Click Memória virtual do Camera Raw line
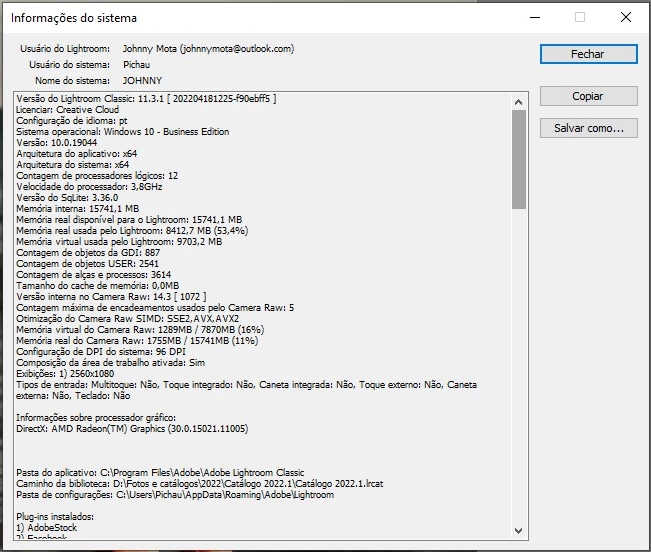Viewport: 651px width, 552px height. [x=140, y=330]
